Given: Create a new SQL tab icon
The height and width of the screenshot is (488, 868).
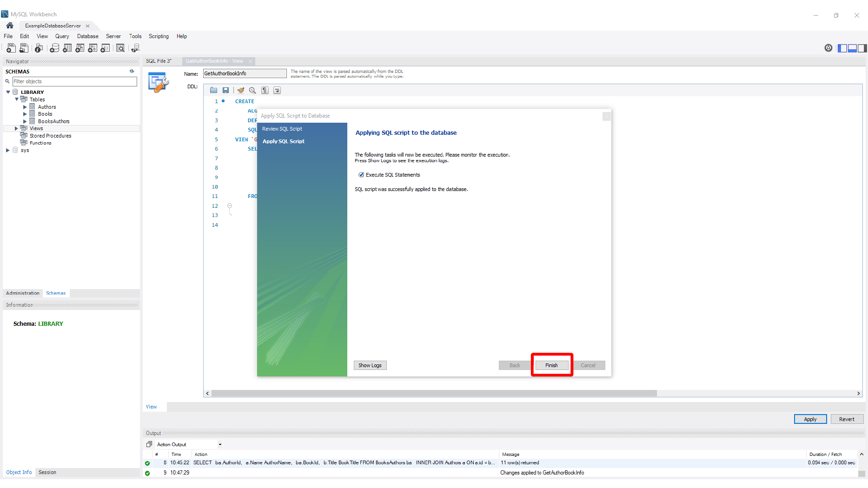Looking at the screenshot, I should coord(11,48).
